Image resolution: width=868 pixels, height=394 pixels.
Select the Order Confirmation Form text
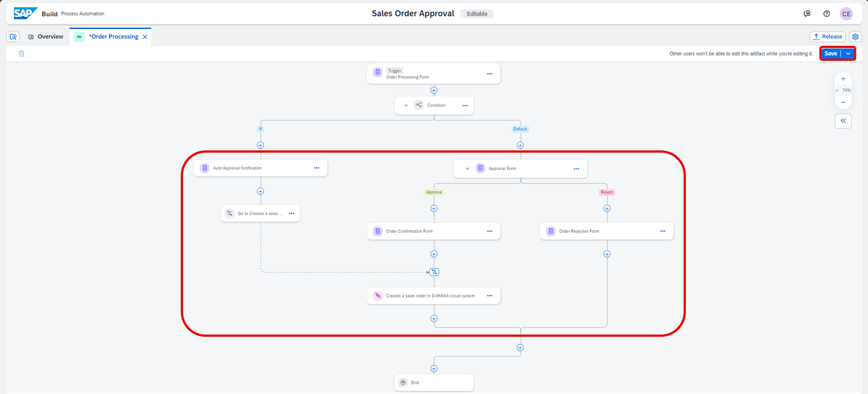[409, 231]
